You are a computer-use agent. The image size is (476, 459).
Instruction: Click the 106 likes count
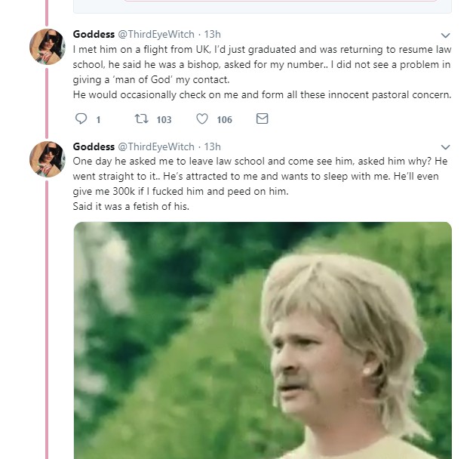coord(224,120)
